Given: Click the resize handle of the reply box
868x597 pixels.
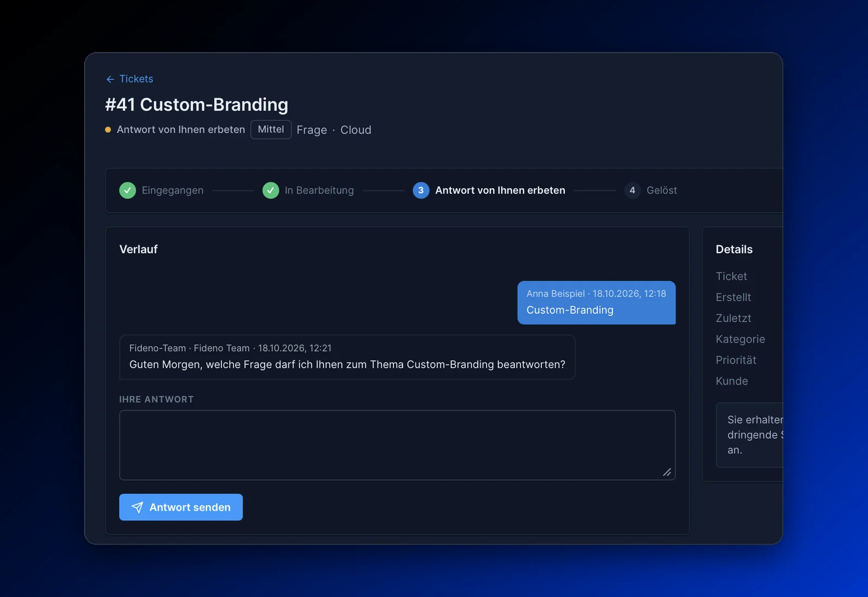Looking at the screenshot, I should coord(667,472).
